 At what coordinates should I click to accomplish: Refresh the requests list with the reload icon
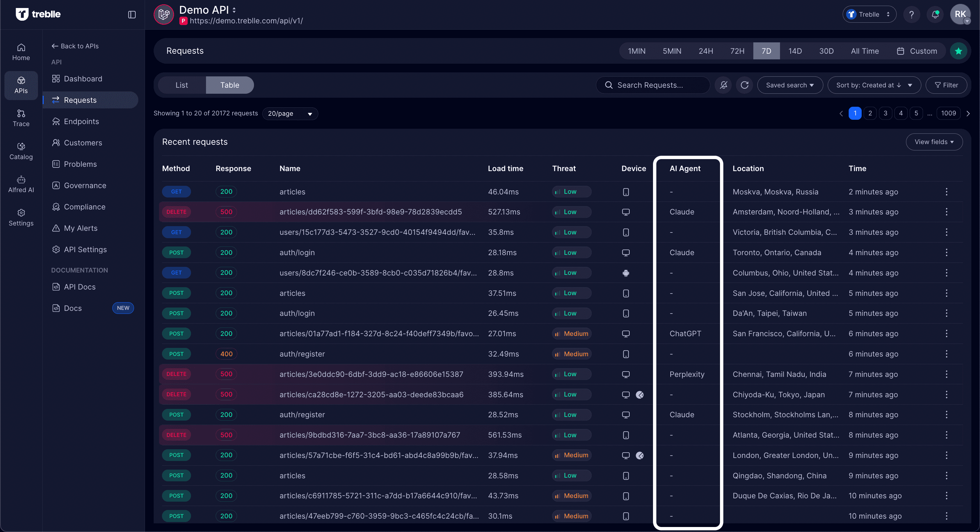(x=745, y=85)
